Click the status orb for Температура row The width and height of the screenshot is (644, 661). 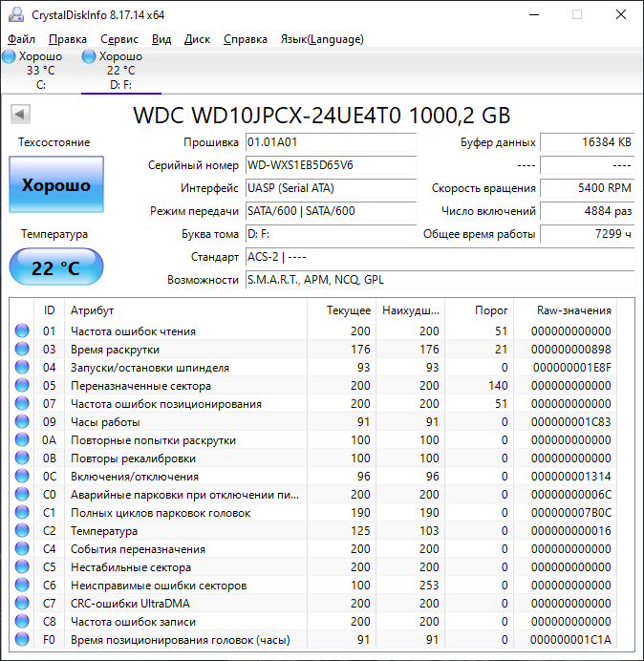[22, 531]
